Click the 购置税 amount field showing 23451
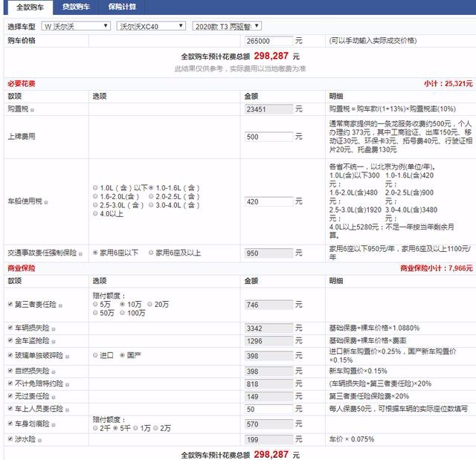This screenshot has height=460, width=476. (x=268, y=109)
